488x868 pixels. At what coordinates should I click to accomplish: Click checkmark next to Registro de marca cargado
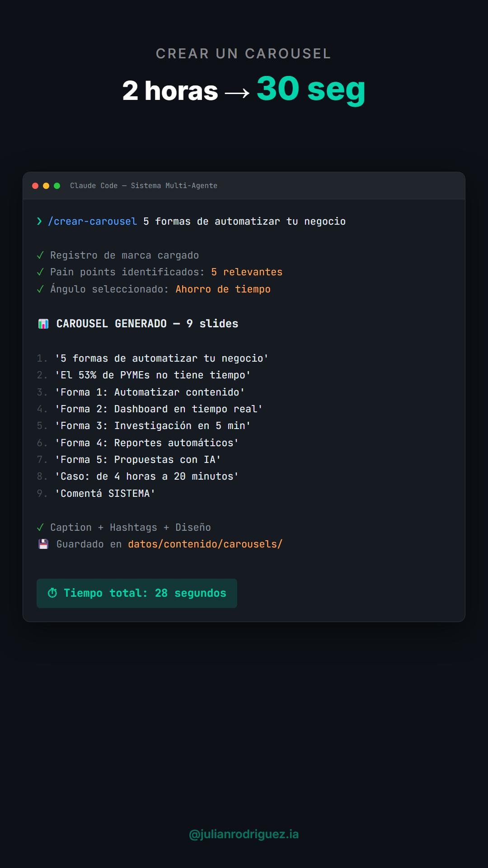point(40,255)
